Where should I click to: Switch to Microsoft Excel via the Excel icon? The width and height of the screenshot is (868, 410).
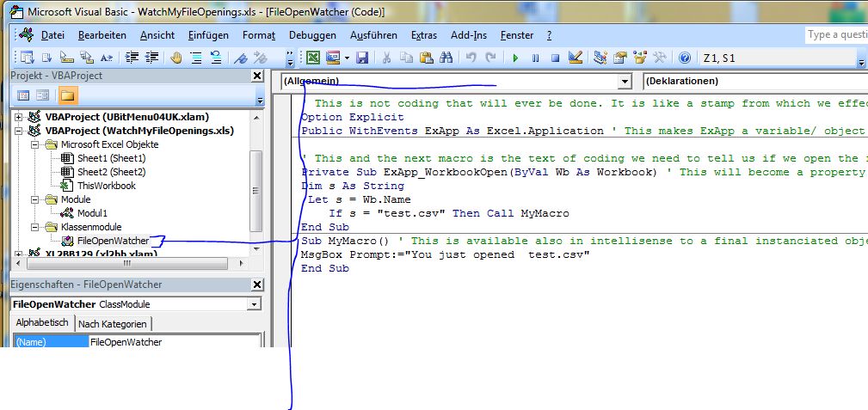(313, 58)
